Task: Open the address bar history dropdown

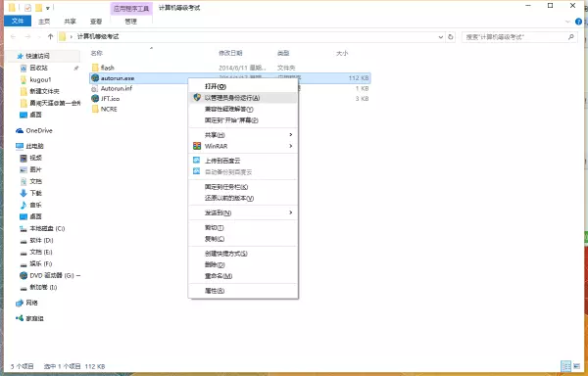Action: 441,36
